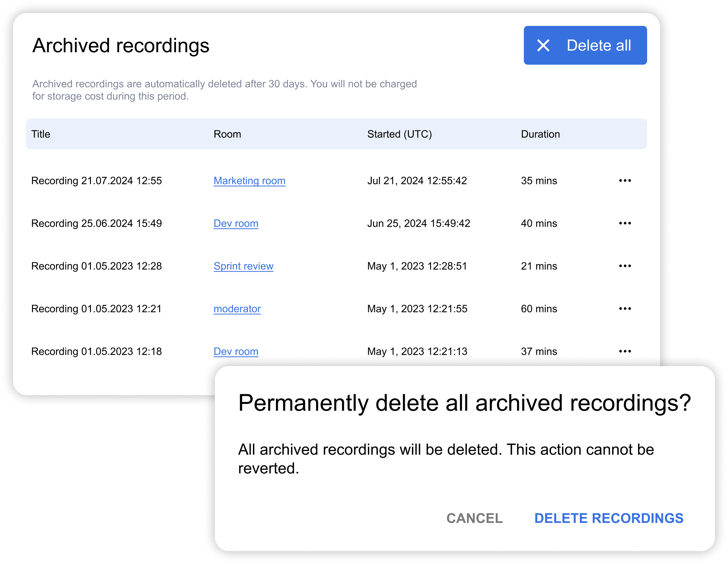Open the moderator room link
This screenshot has height=564, width=728.
click(237, 309)
